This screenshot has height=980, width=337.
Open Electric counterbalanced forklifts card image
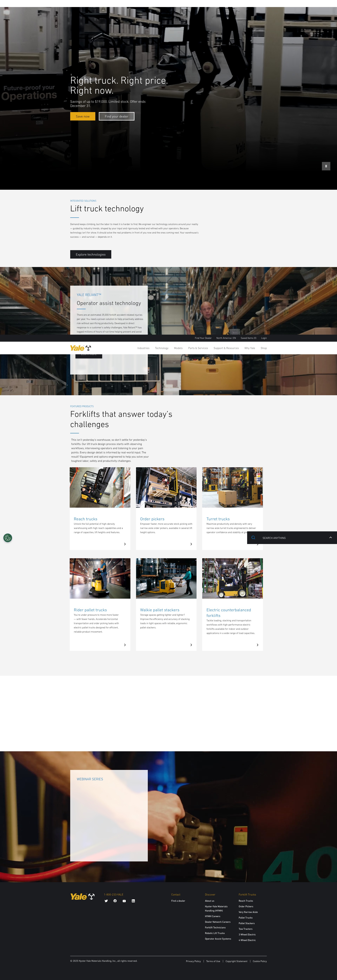click(x=233, y=578)
